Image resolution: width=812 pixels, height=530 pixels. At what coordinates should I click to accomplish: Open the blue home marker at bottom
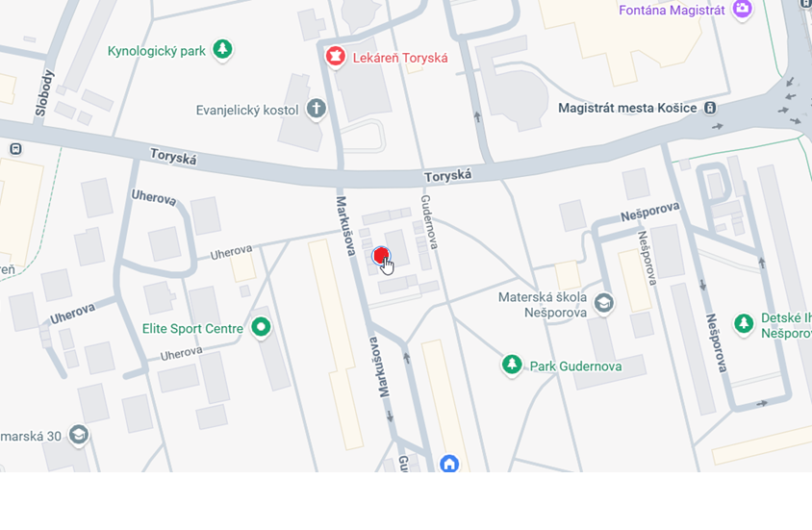pos(449,464)
